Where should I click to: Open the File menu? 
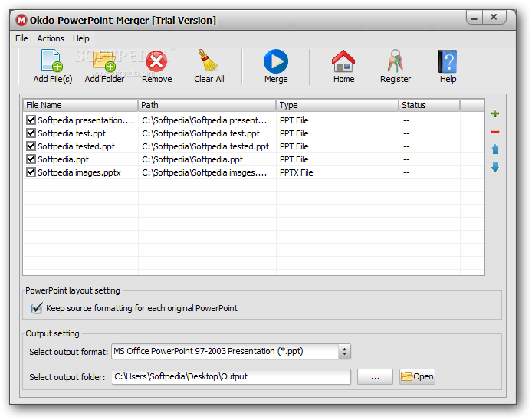pos(21,38)
